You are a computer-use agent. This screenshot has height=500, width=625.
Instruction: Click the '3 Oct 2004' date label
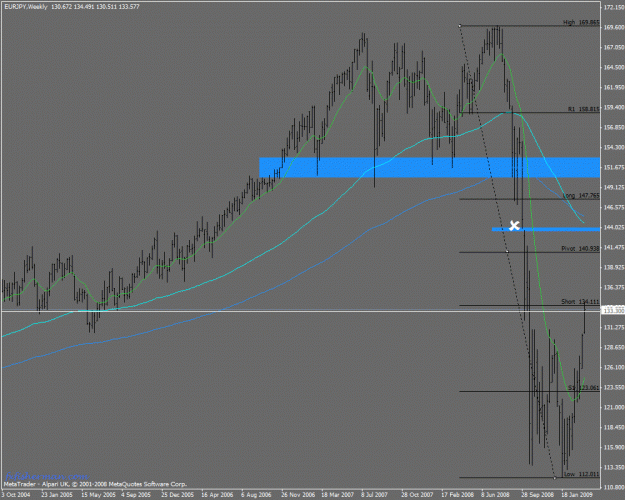(x=16, y=494)
